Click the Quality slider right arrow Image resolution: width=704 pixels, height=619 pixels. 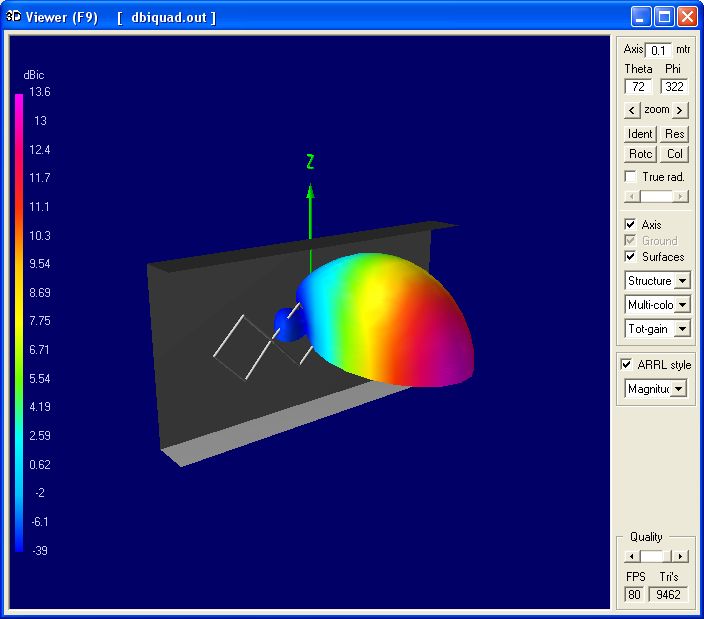680,556
